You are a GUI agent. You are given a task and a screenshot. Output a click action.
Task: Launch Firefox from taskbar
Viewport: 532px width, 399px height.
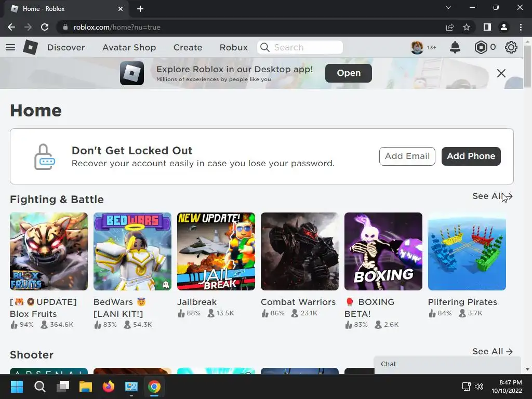pyautogui.click(x=109, y=387)
